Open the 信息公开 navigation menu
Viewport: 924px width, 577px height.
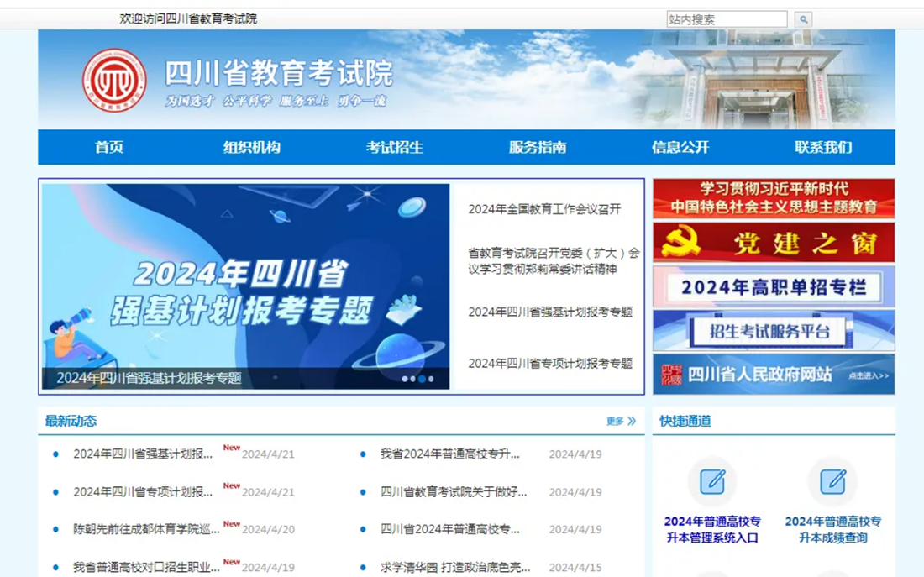(680, 148)
